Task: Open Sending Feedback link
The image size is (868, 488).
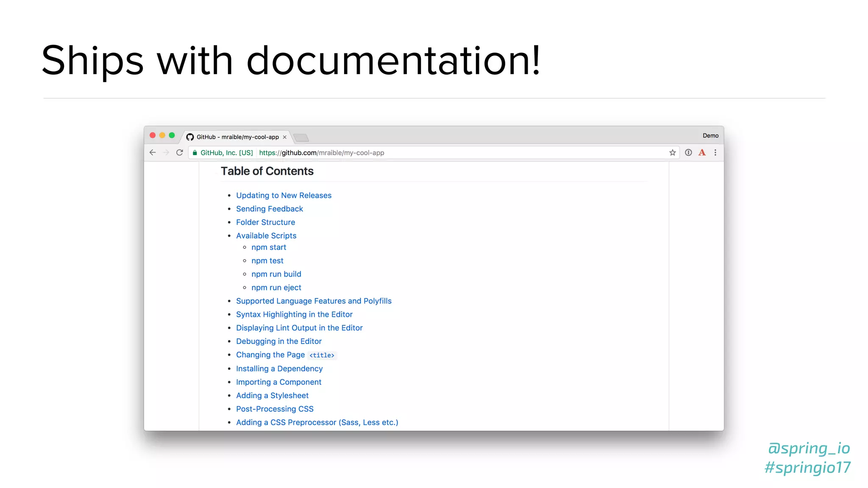Action: (270, 209)
